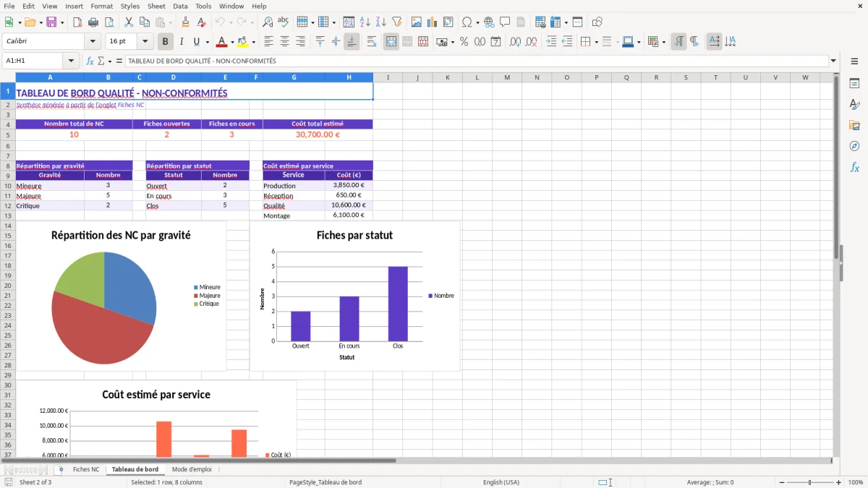Screen dimensions: 868x488
Task: Open the Insert menu
Action: (x=74, y=6)
